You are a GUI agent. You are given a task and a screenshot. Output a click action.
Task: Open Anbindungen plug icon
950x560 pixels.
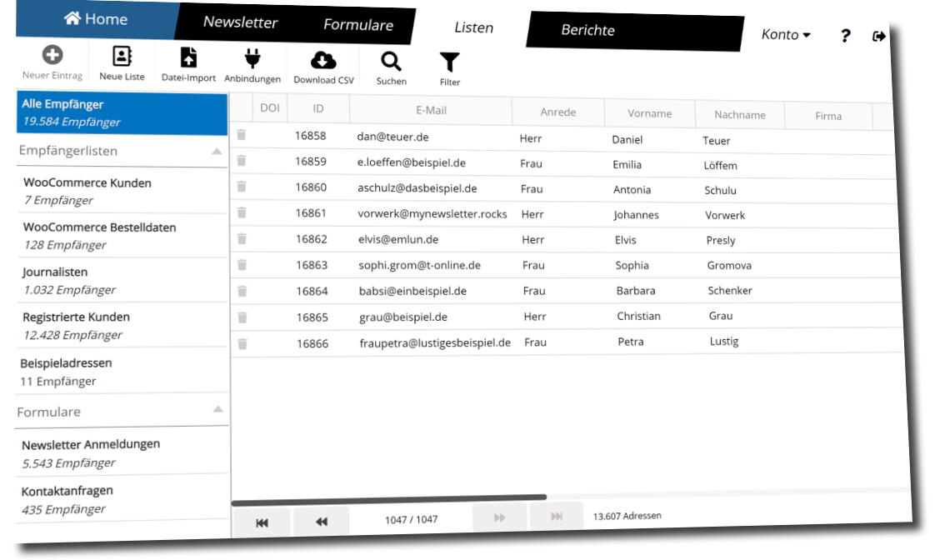pyautogui.click(x=252, y=58)
